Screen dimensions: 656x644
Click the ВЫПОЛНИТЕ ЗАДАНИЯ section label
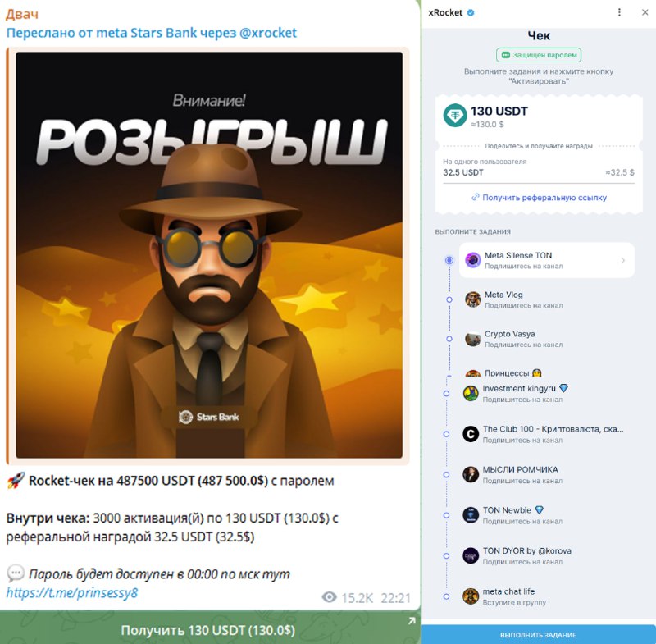[x=473, y=232]
